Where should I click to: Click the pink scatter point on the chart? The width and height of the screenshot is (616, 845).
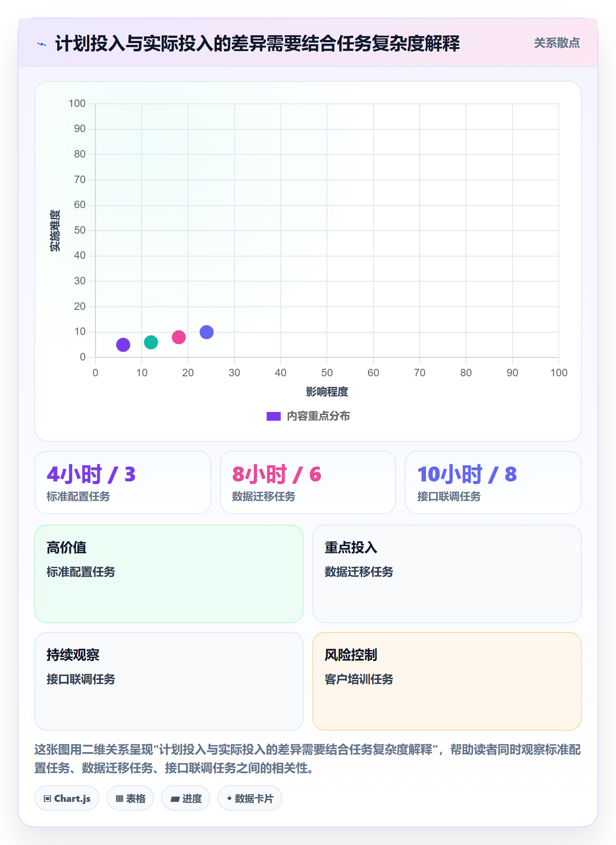tap(179, 337)
